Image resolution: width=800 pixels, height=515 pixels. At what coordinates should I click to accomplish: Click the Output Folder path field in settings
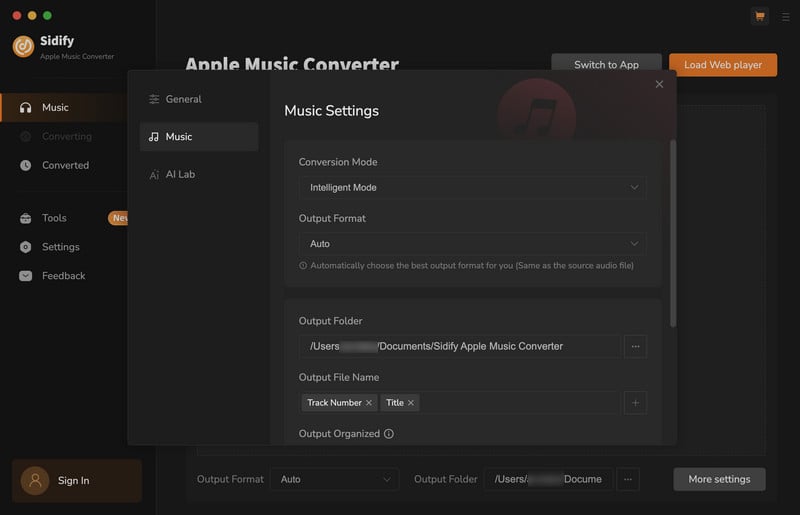460,347
